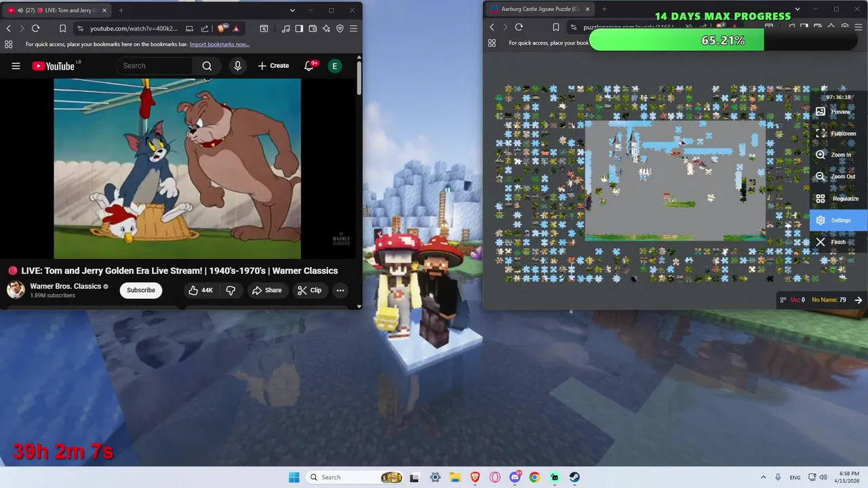
Task: Click the Windows taskbar Search box
Action: coord(354,477)
